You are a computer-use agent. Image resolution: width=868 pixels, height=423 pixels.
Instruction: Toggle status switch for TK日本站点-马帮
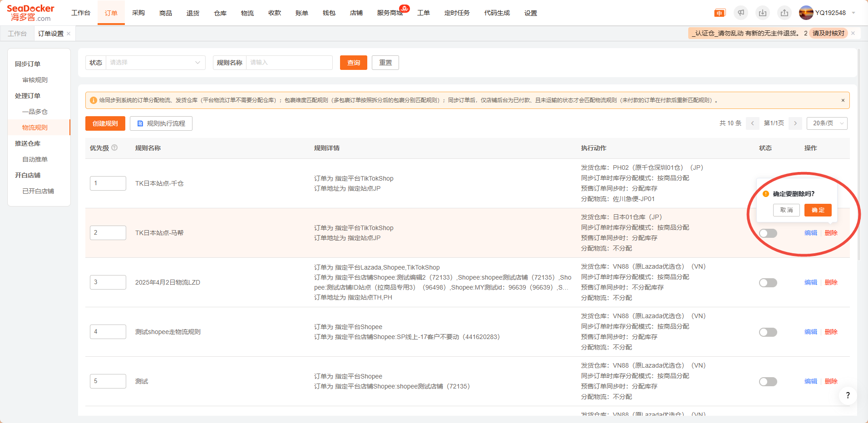[x=768, y=233]
